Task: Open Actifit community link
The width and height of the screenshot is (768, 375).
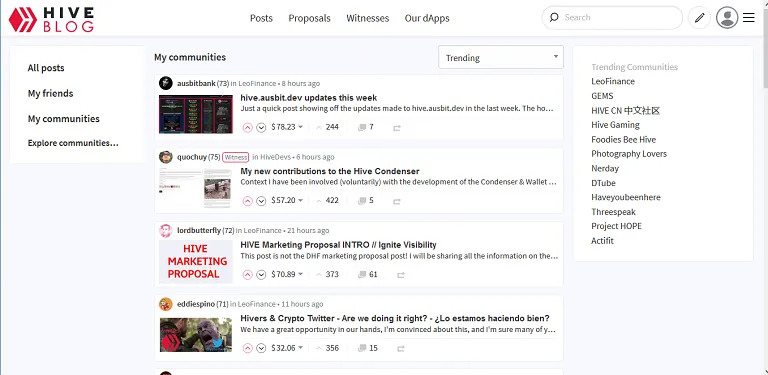Action: [602, 241]
